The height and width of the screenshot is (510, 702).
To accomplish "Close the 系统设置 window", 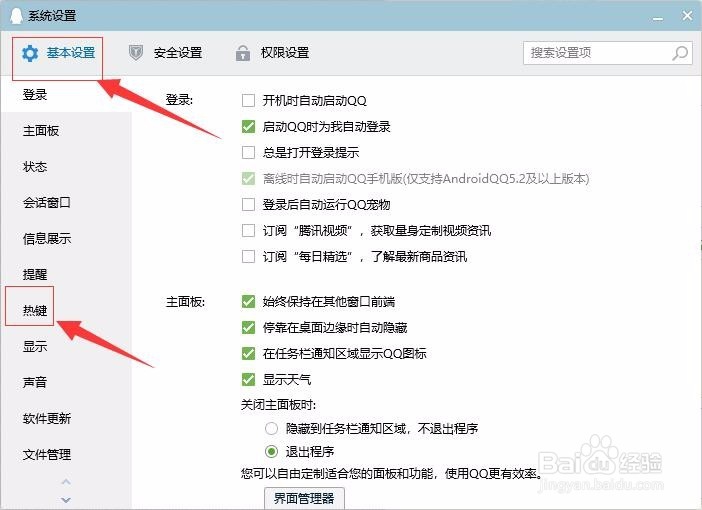I will pyautogui.click(x=687, y=16).
